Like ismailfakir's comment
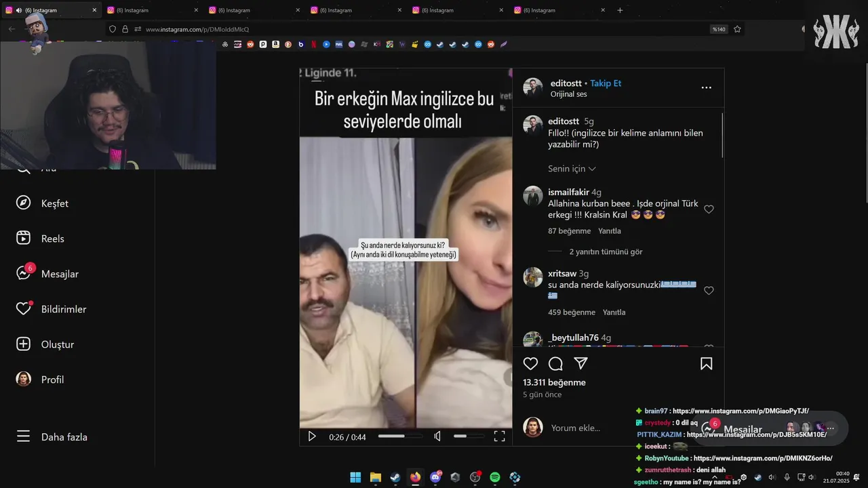 pyautogui.click(x=709, y=209)
